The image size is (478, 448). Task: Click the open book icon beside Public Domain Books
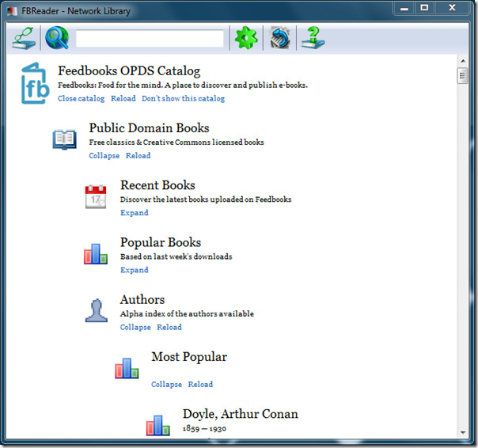tap(64, 139)
